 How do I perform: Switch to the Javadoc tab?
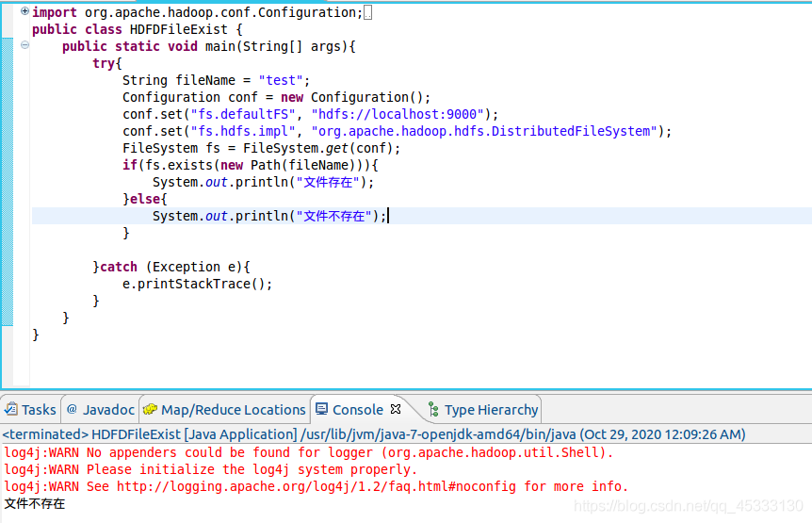click(101, 410)
